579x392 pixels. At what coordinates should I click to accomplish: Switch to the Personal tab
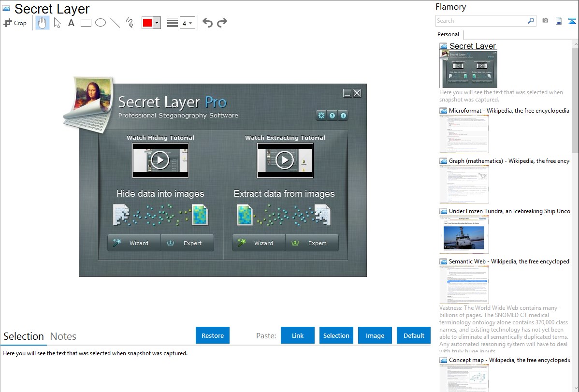click(449, 34)
